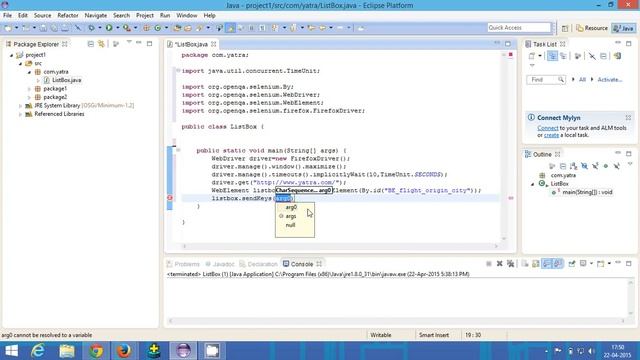Click the Categorized view icon in Task List
This screenshot has height=360, width=640.
click(552, 56)
